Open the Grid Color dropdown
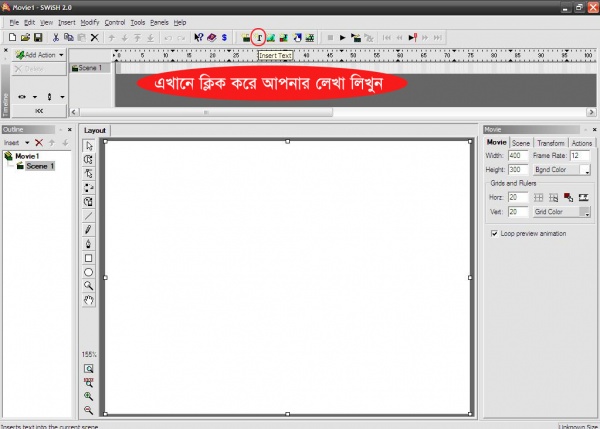This screenshot has height=429, width=600. click(x=561, y=212)
